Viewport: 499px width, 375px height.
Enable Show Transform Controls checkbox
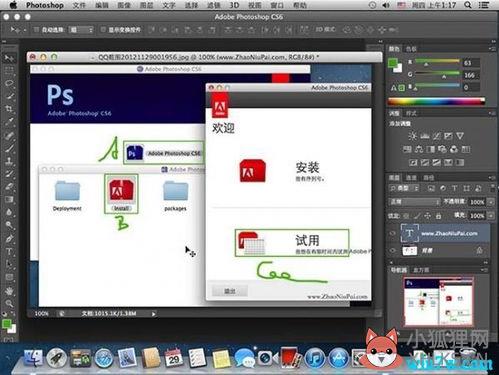click(103, 30)
